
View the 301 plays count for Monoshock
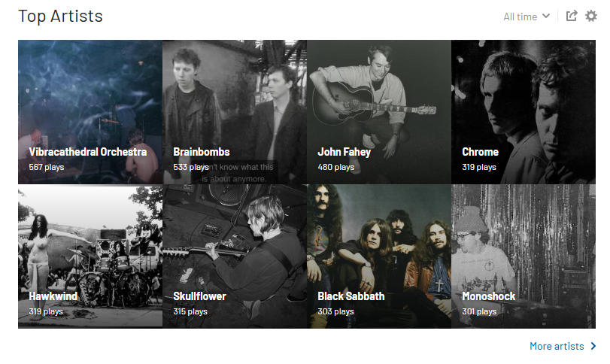point(479,311)
